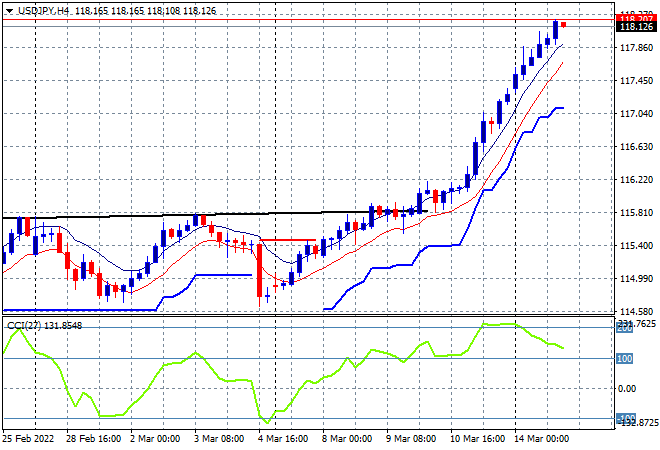Click the 117.860 price axis label

coord(636,48)
